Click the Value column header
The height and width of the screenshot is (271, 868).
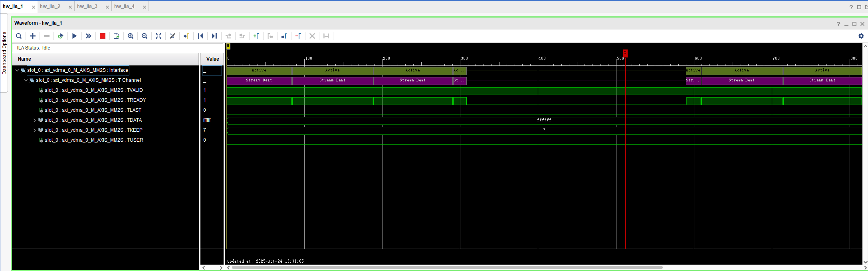click(212, 59)
